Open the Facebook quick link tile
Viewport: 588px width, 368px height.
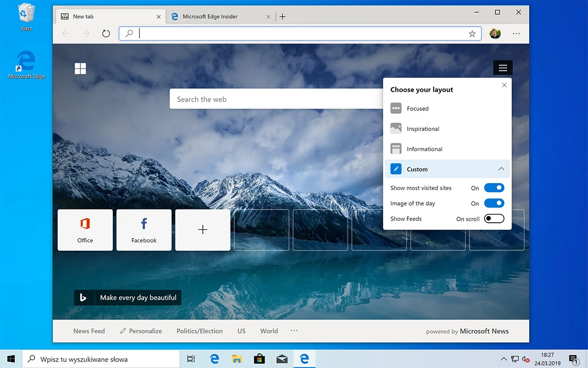pos(144,230)
